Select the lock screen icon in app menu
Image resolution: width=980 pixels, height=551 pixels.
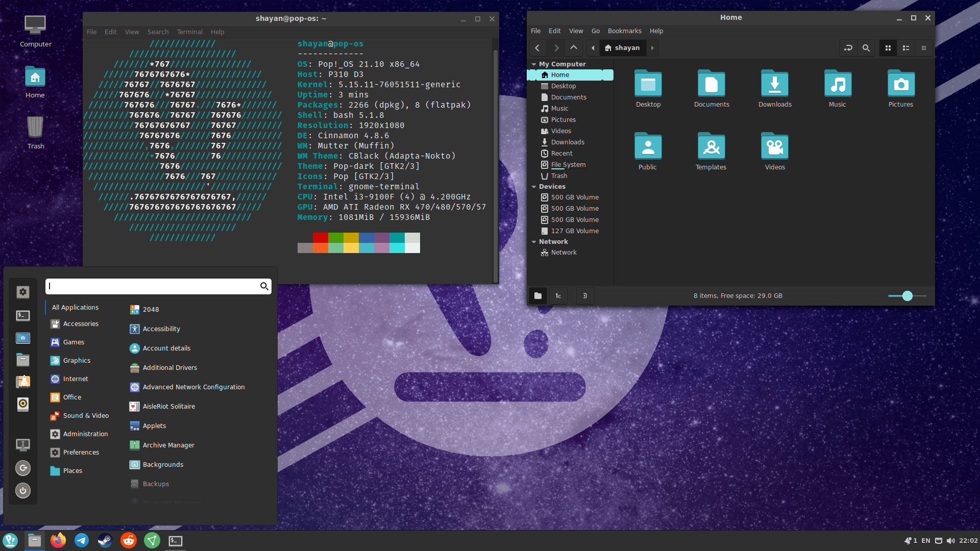(23, 445)
